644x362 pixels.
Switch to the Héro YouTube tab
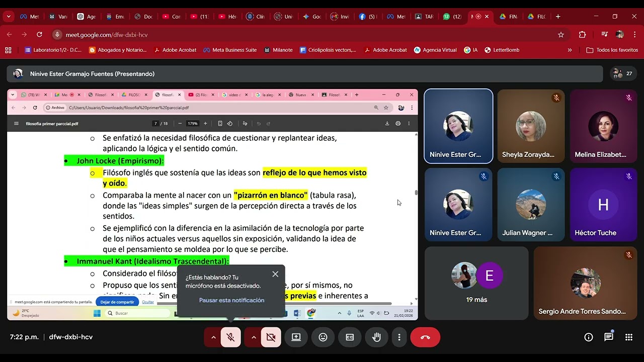(228, 17)
